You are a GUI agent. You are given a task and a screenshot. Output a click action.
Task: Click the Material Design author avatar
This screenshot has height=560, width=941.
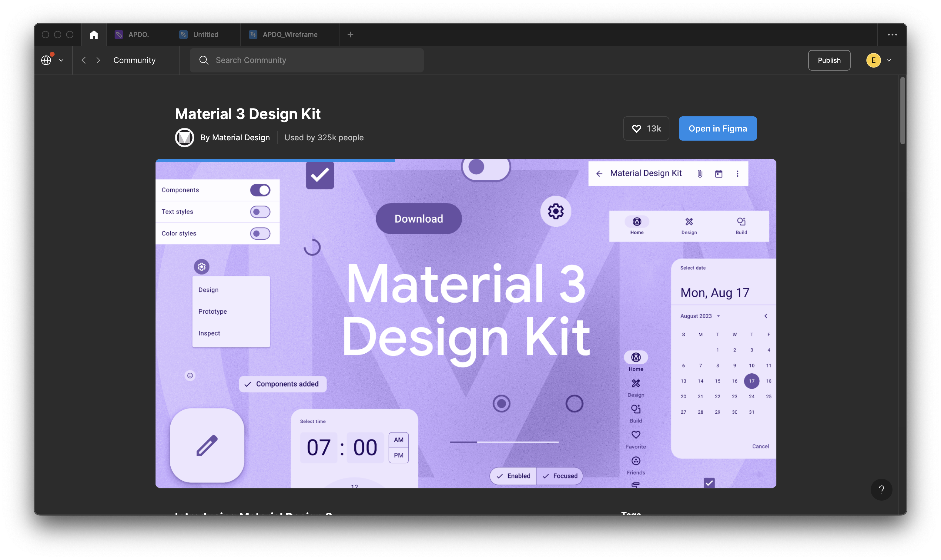(x=185, y=138)
